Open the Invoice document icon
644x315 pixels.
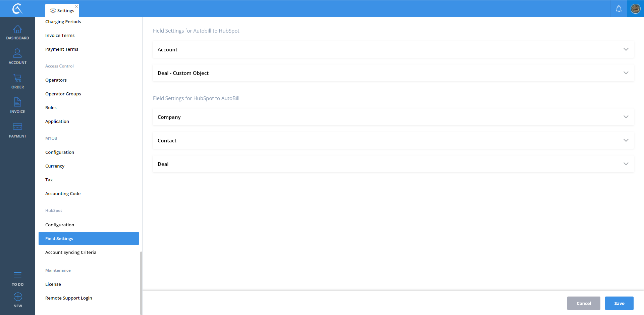tap(17, 102)
